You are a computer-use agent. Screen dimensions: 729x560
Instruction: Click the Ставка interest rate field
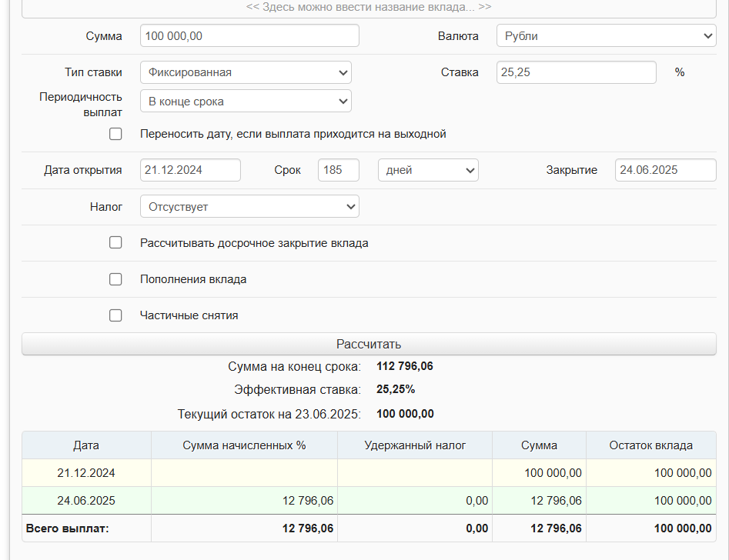576,72
